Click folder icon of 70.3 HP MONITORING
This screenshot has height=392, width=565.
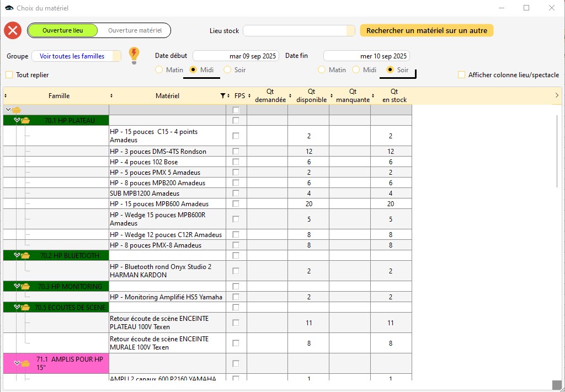coord(25,287)
